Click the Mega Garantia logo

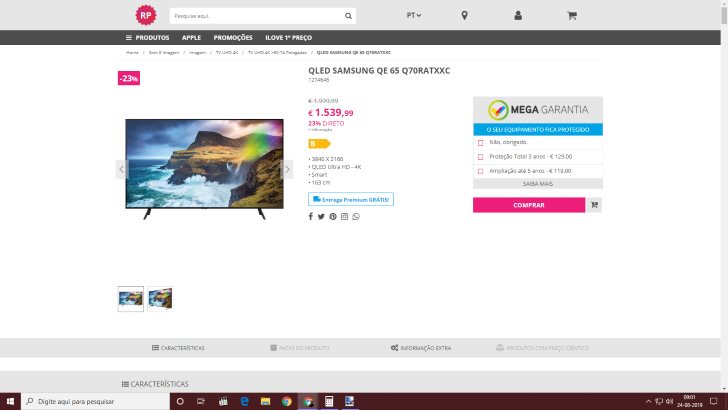pos(538,110)
